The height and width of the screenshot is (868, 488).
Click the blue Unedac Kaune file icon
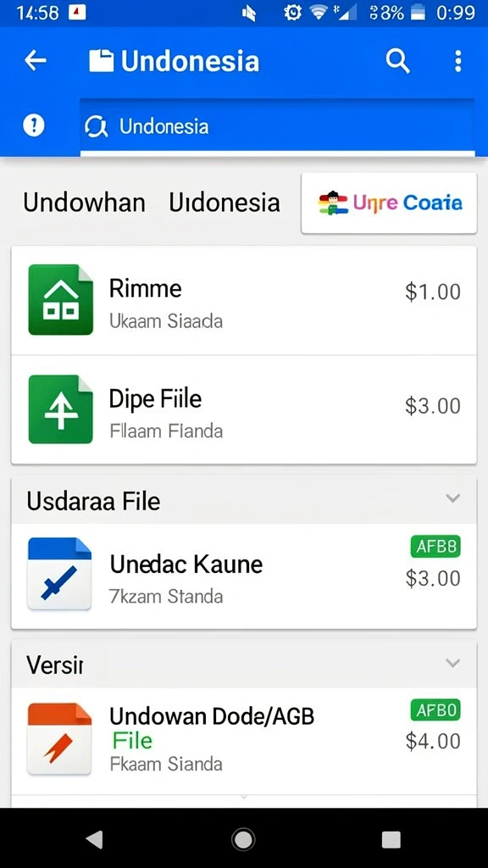(x=60, y=574)
